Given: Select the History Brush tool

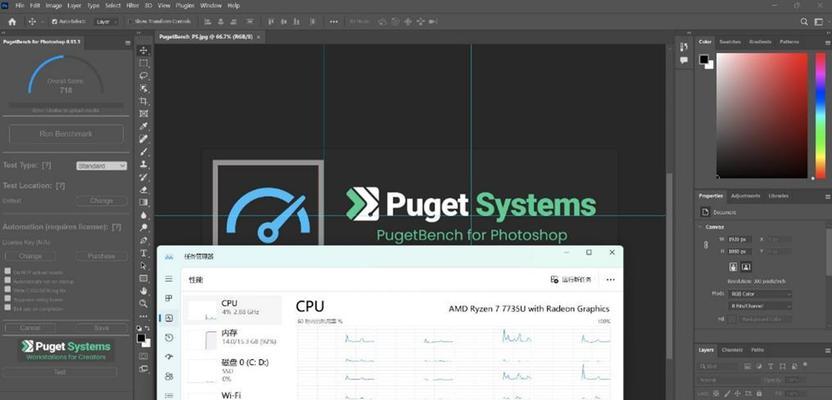Looking at the screenshot, I should pyautogui.click(x=143, y=177).
